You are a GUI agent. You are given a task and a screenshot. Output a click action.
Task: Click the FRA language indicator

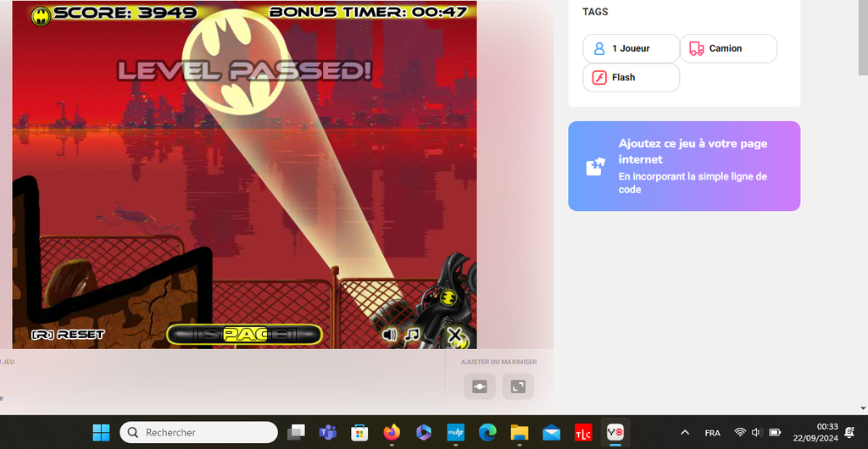(x=712, y=432)
